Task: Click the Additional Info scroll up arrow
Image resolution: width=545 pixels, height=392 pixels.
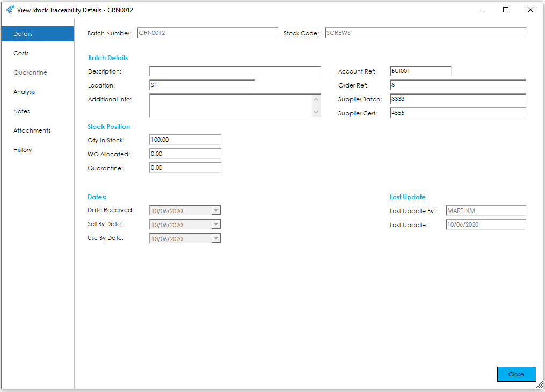Action: coord(316,99)
